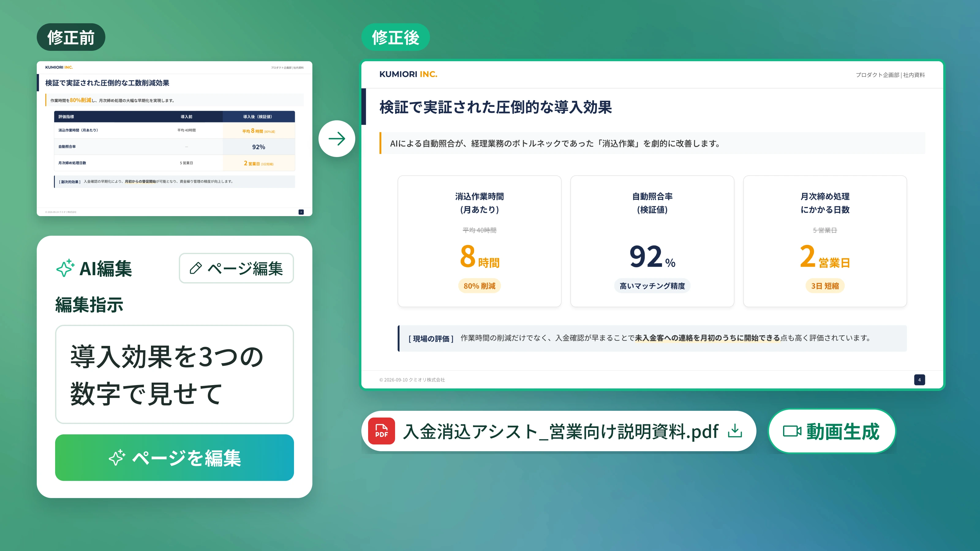Click the 編集指示 section label

(89, 305)
